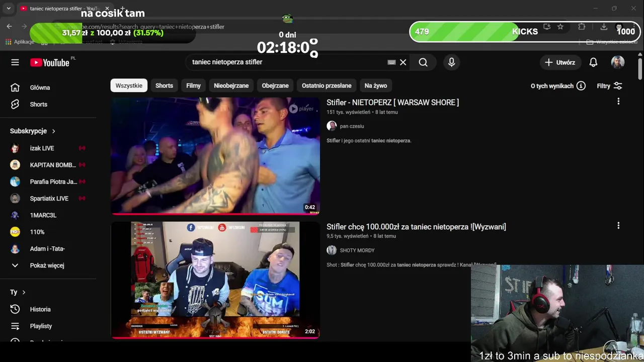The height and width of the screenshot is (362, 644).
Task: Click the SHOTY MORDY channel avatar
Action: click(332, 250)
